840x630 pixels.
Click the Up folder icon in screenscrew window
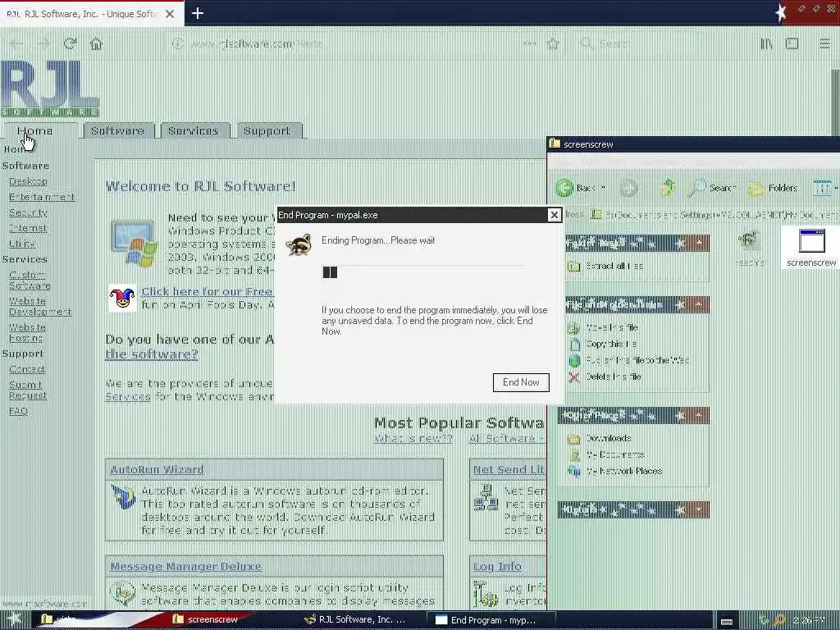(x=668, y=188)
